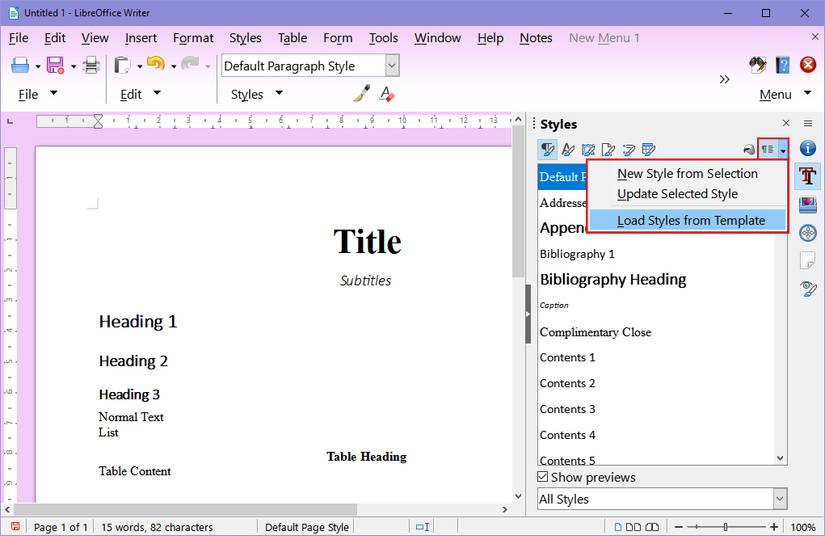
Task: Click the red Close Document icon in toolbar
Action: tap(808, 65)
